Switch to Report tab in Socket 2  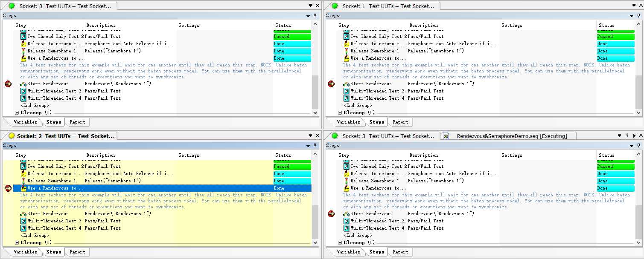(x=77, y=252)
